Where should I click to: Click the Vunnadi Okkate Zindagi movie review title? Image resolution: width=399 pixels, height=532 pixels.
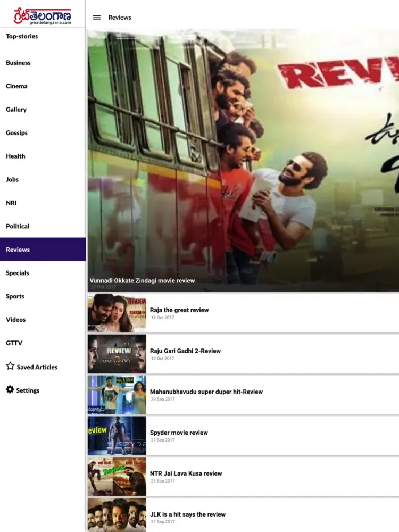click(142, 280)
